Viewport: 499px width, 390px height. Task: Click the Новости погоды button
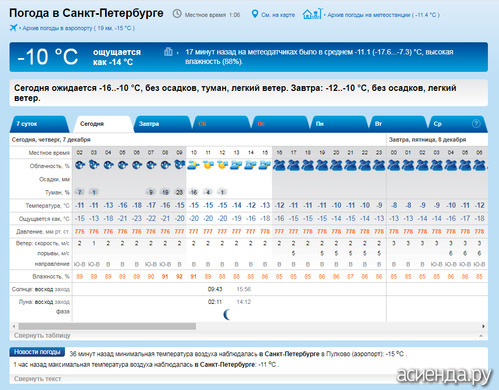click(x=37, y=352)
